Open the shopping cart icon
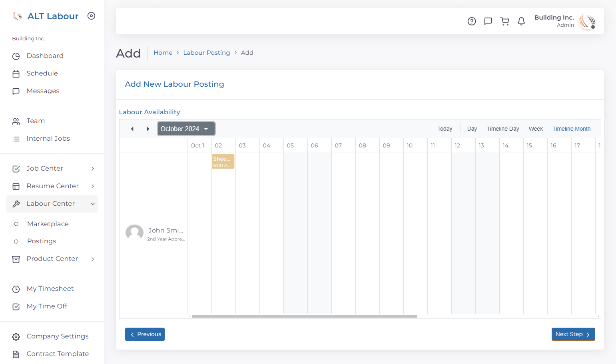This screenshot has width=616, height=364. [x=505, y=21]
